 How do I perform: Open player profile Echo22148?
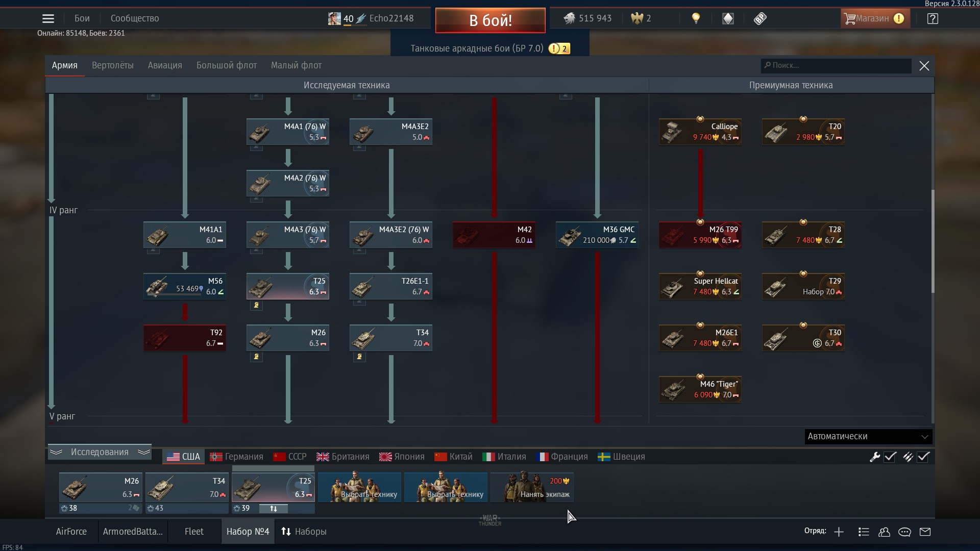(371, 18)
